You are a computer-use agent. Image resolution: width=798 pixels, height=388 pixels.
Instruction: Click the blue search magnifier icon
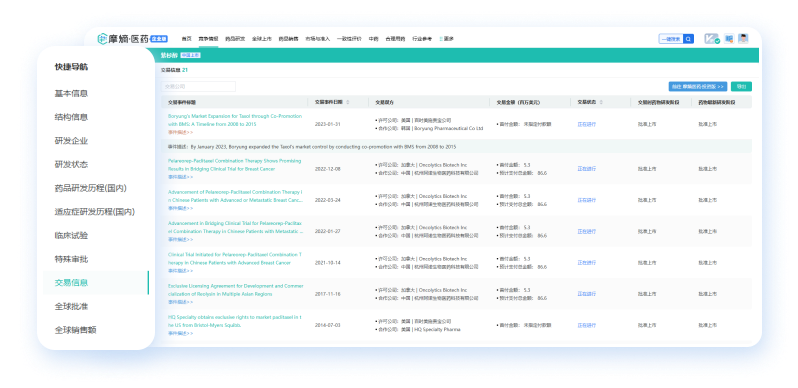tap(688, 39)
